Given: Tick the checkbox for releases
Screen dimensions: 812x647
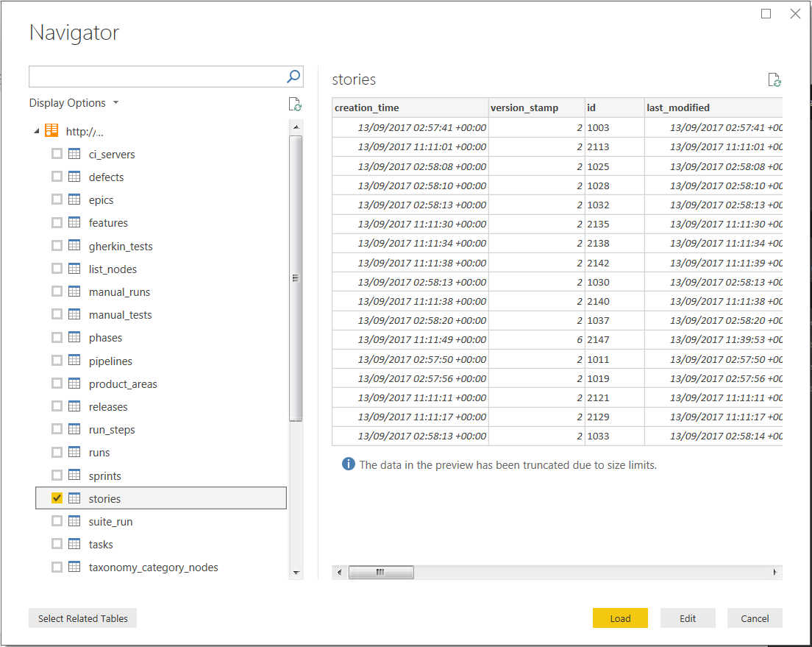Looking at the screenshot, I should (57, 407).
